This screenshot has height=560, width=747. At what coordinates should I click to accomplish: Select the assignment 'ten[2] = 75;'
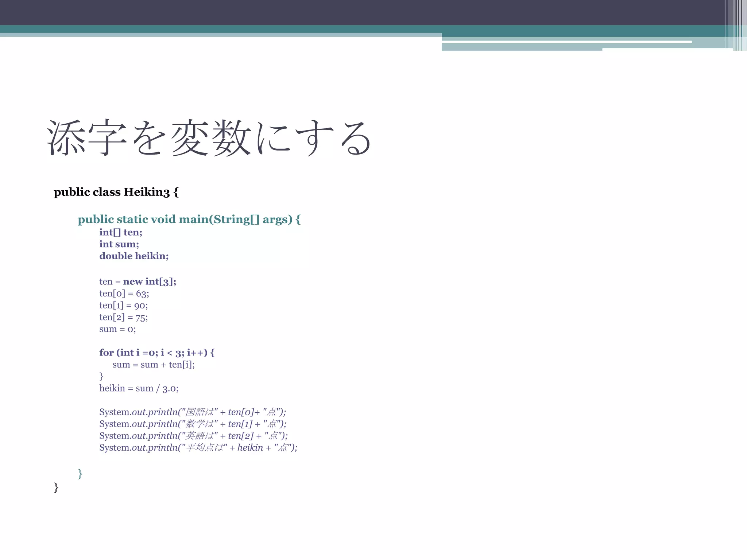tap(123, 317)
